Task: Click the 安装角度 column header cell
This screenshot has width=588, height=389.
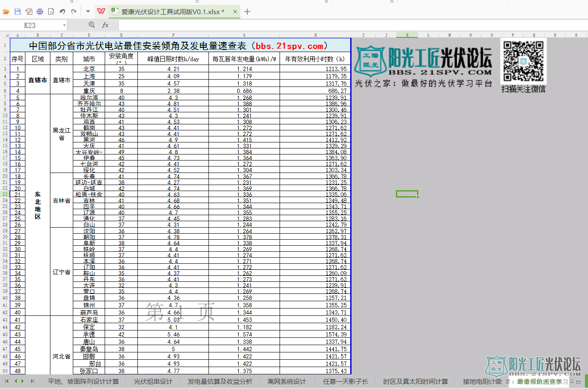Action: pyautogui.click(x=121, y=59)
